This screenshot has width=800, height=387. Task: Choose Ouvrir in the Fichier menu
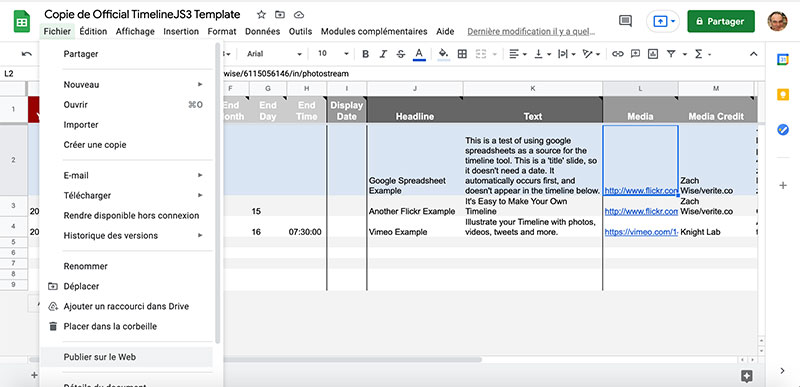tap(126, 105)
